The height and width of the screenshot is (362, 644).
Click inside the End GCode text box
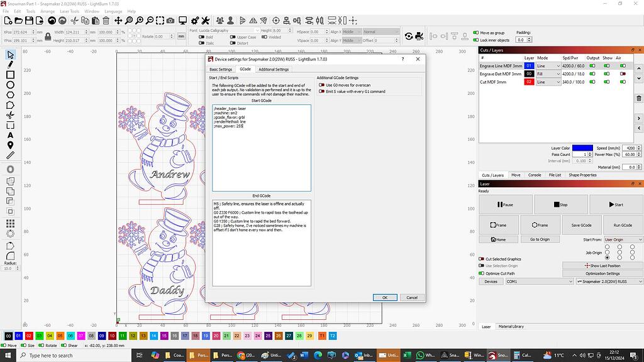tap(261, 251)
